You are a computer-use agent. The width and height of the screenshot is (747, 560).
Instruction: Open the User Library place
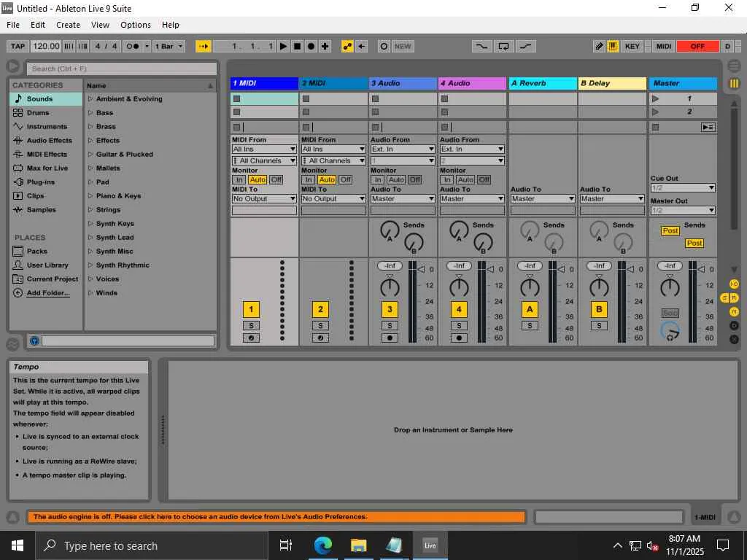[46, 265]
